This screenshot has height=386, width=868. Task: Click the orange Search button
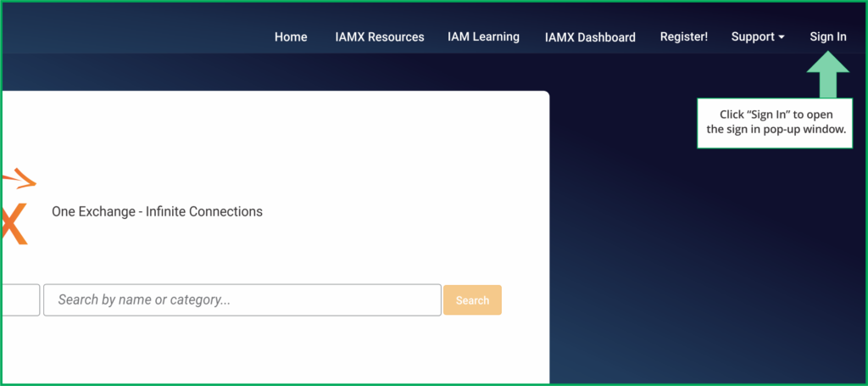click(472, 300)
